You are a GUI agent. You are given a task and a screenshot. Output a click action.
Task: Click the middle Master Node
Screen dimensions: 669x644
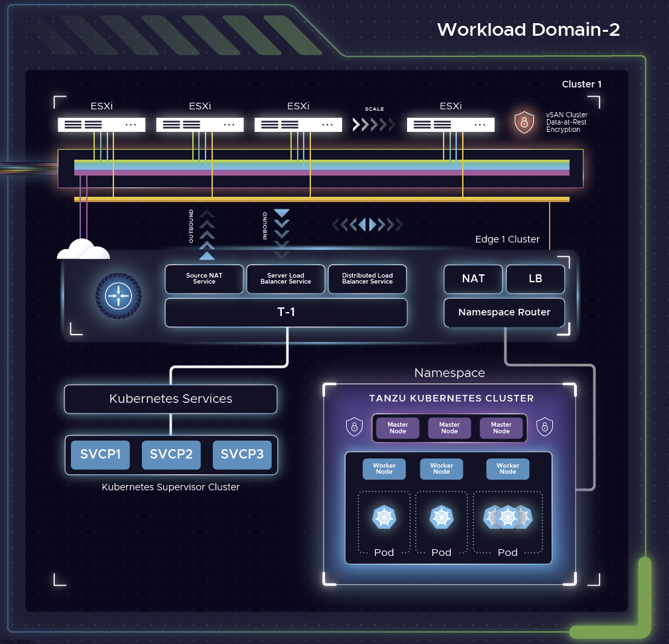pyautogui.click(x=450, y=428)
